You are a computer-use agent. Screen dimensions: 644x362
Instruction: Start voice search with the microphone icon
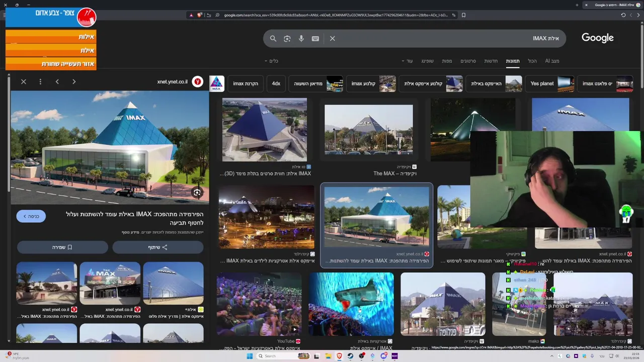pyautogui.click(x=301, y=38)
